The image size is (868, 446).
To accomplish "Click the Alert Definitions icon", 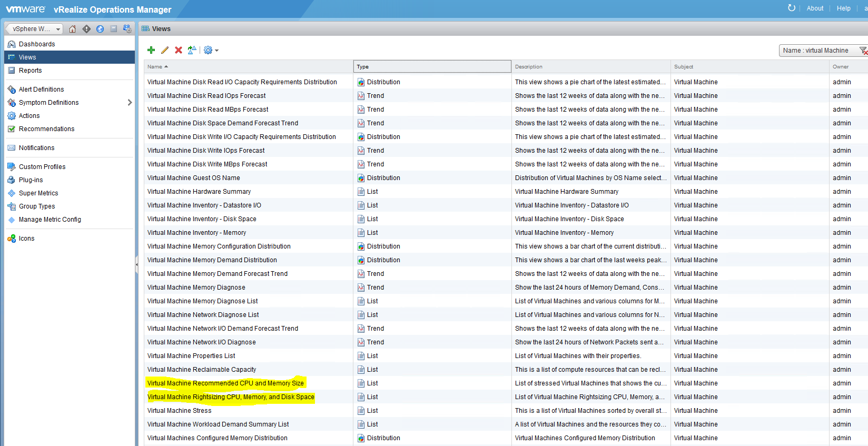I will point(12,90).
